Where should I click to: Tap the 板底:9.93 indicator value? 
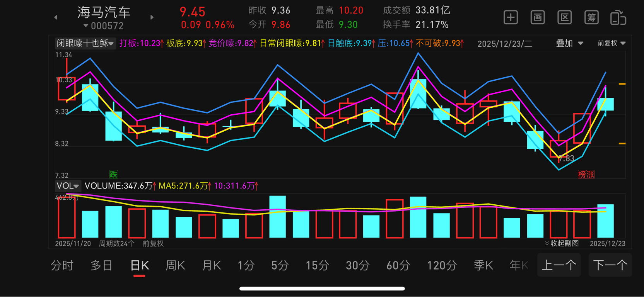coord(186,43)
